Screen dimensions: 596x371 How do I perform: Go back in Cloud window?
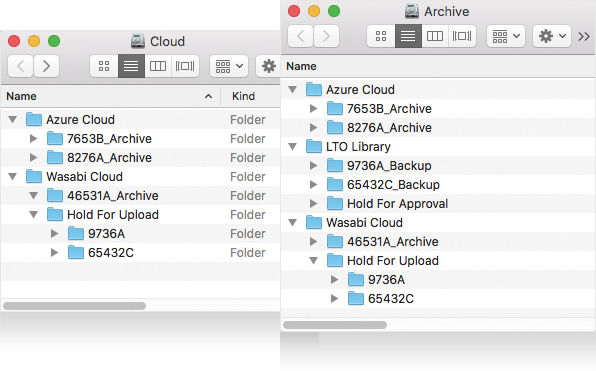(x=21, y=66)
